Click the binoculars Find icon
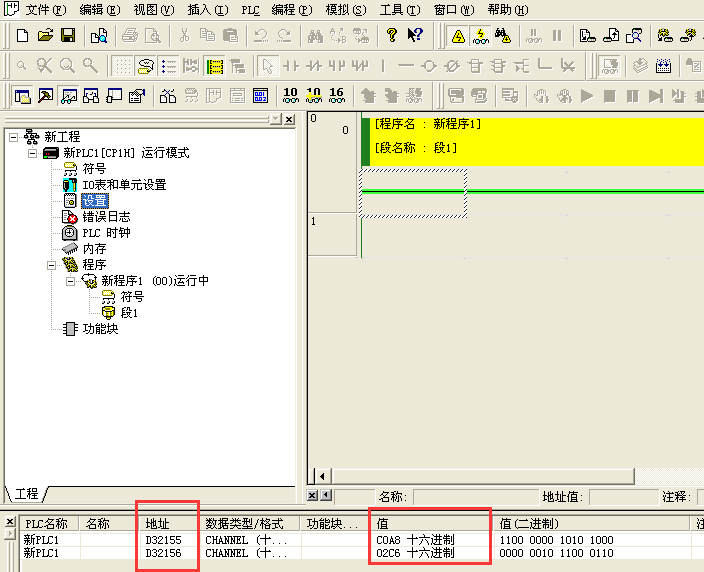Screen dimensions: 704x572 tap(314, 36)
